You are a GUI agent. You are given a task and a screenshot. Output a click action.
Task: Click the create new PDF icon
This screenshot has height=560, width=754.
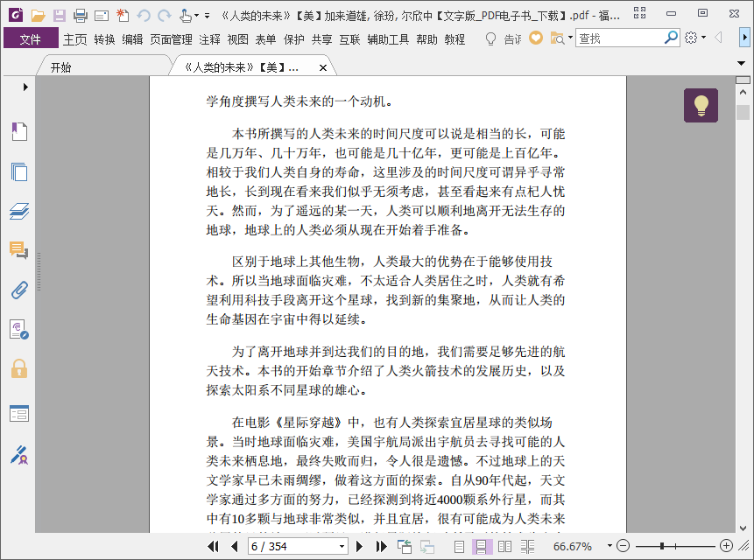pos(123,16)
